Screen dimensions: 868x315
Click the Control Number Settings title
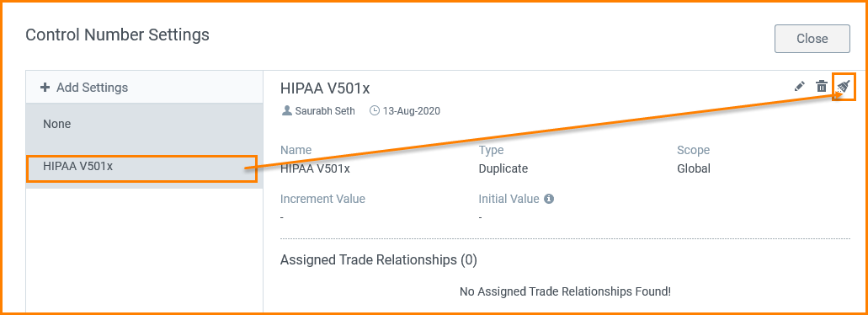(x=117, y=35)
